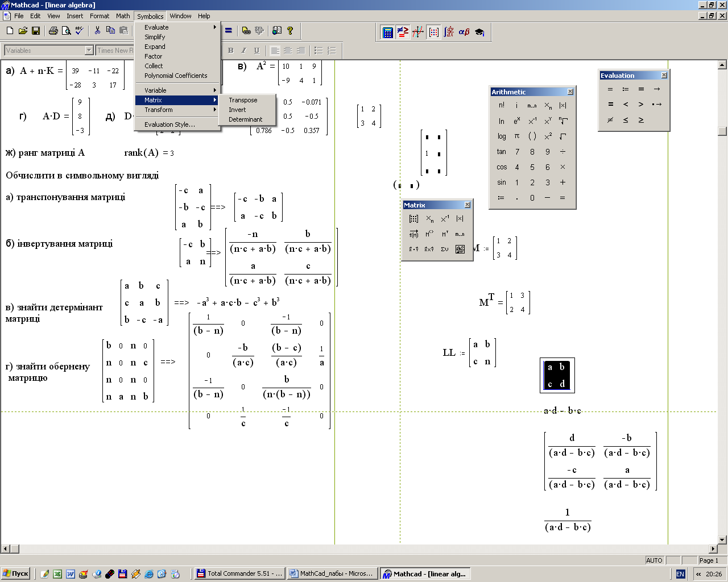728x582 pixels.
Task: Click the square root button in Arithmetic palette
Action: (562, 136)
